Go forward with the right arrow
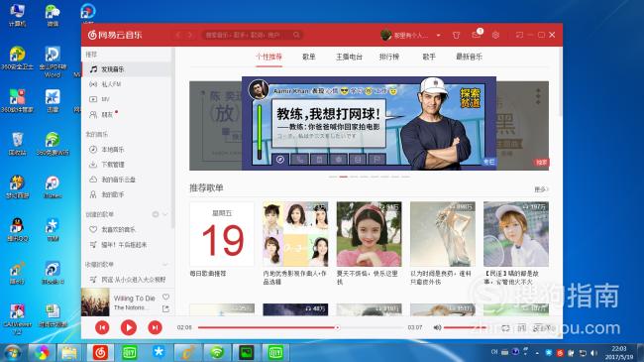This screenshot has width=644, height=362. pyautogui.click(x=190, y=35)
